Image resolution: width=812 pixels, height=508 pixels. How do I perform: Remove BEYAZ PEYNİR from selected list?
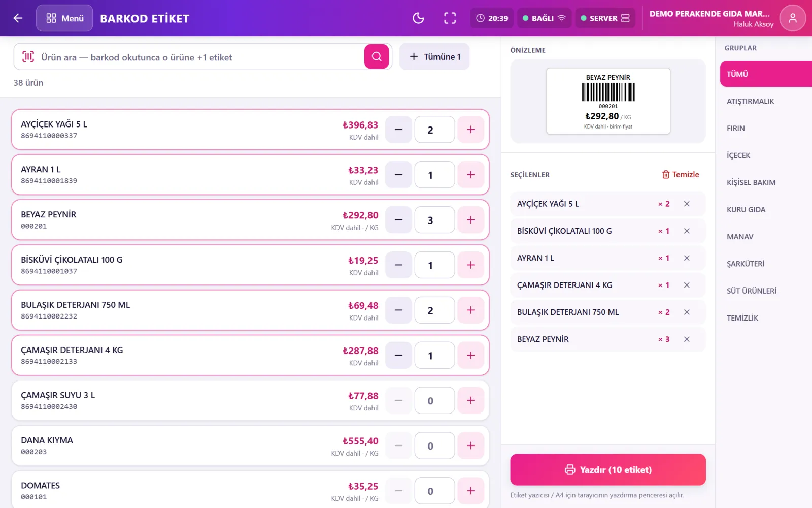click(687, 339)
